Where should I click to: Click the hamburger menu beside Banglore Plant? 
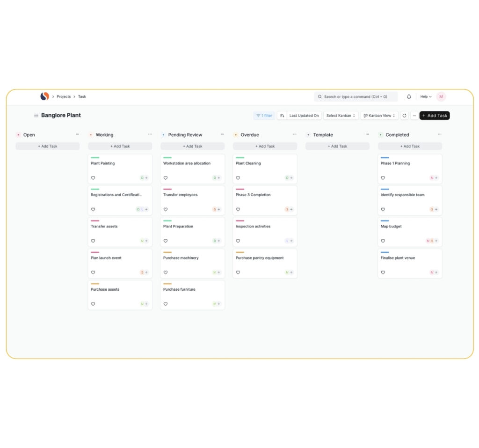click(x=36, y=115)
